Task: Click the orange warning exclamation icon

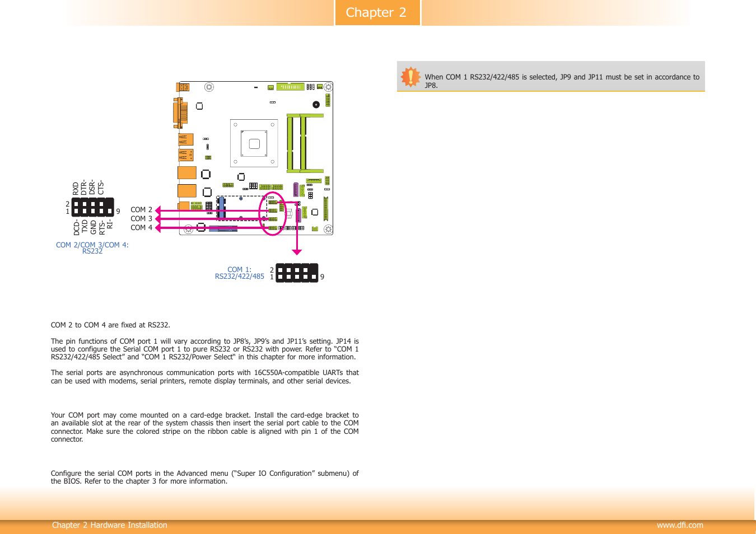Action: point(411,77)
